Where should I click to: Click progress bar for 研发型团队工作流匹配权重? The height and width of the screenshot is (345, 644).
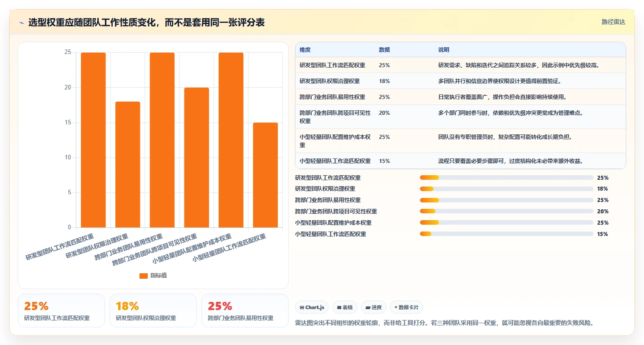tap(507, 177)
